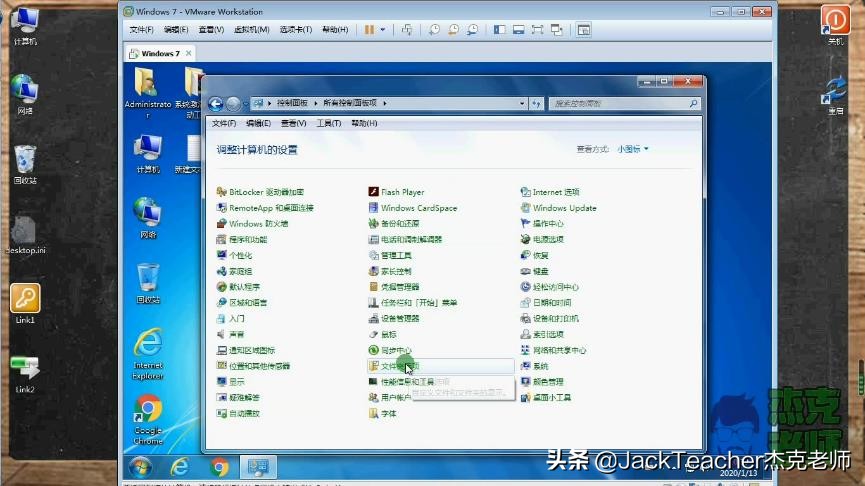This screenshot has width=865, height=486.
Task: Open VMware pause button dropdown arrow
Action: (382, 30)
